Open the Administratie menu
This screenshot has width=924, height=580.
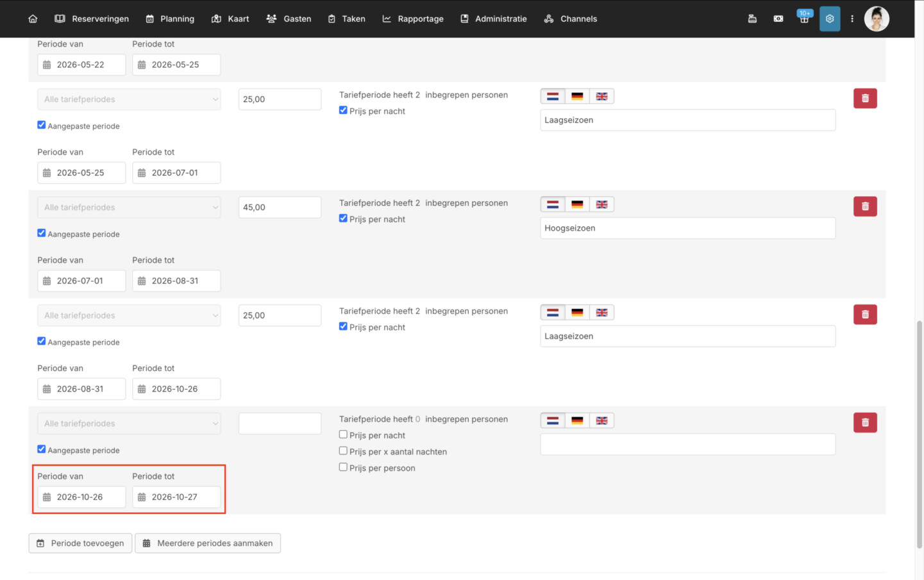pos(494,19)
